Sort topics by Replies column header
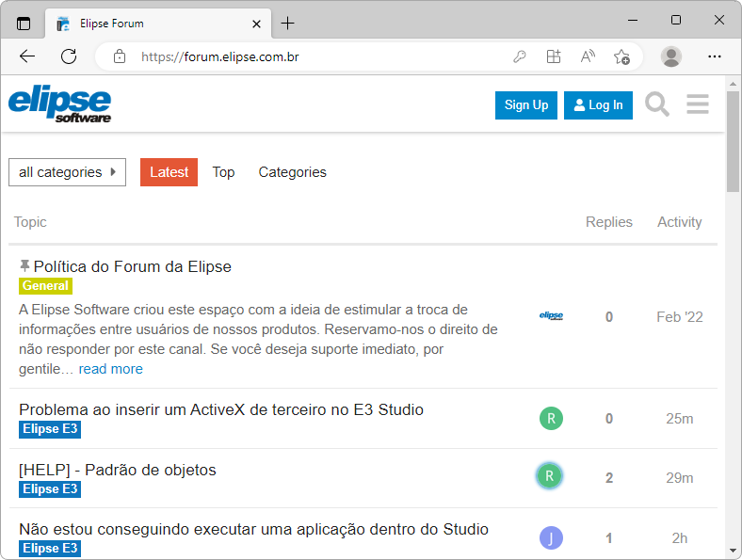The width and height of the screenshot is (742, 560). (x=608, y=222)
